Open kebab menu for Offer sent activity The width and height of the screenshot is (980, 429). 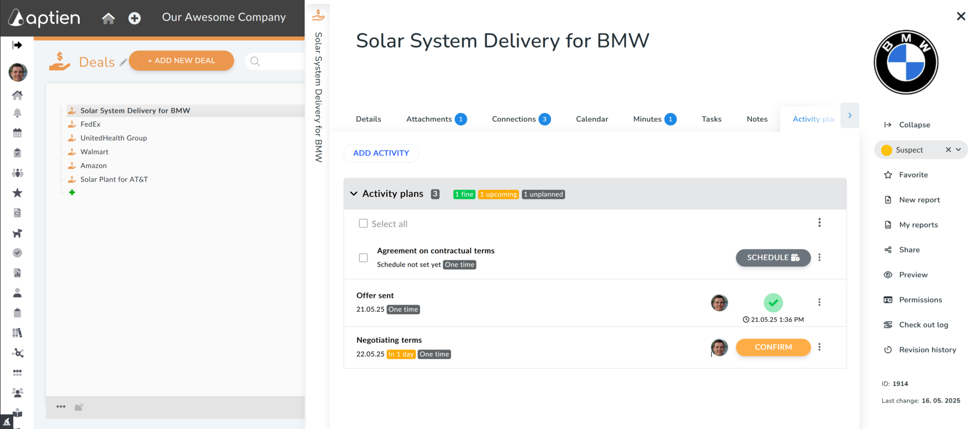click(x=819, y=302)
